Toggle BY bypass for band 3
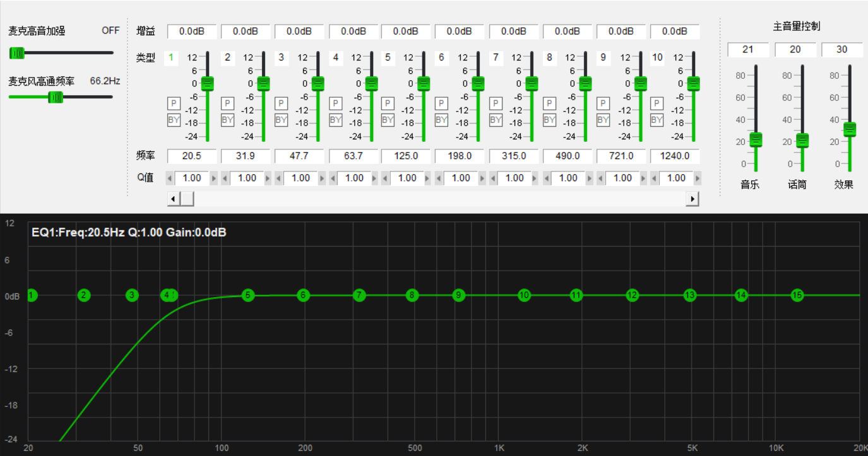 [x=281, y=120]
